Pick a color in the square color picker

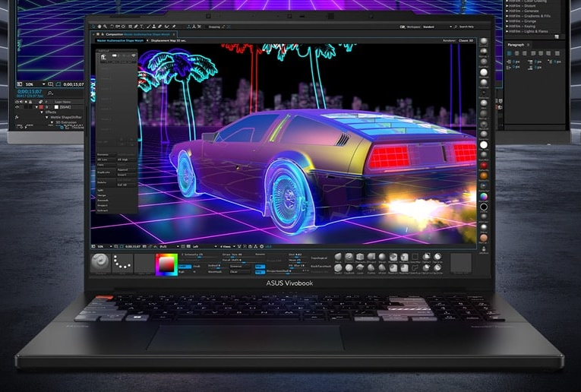[x=166, y=264]
